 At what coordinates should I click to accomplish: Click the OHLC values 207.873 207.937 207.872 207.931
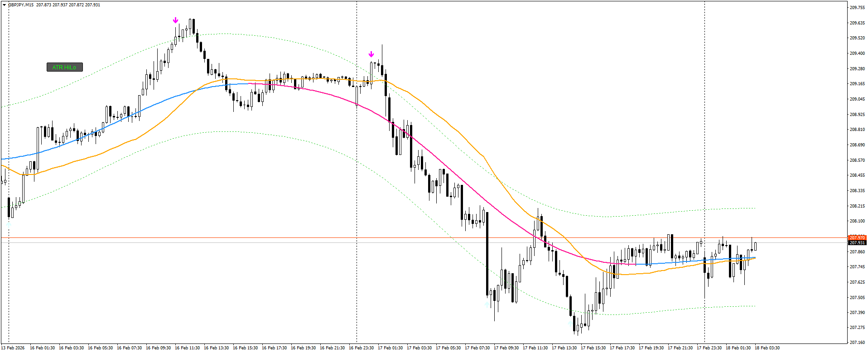(x=68, y=5)
